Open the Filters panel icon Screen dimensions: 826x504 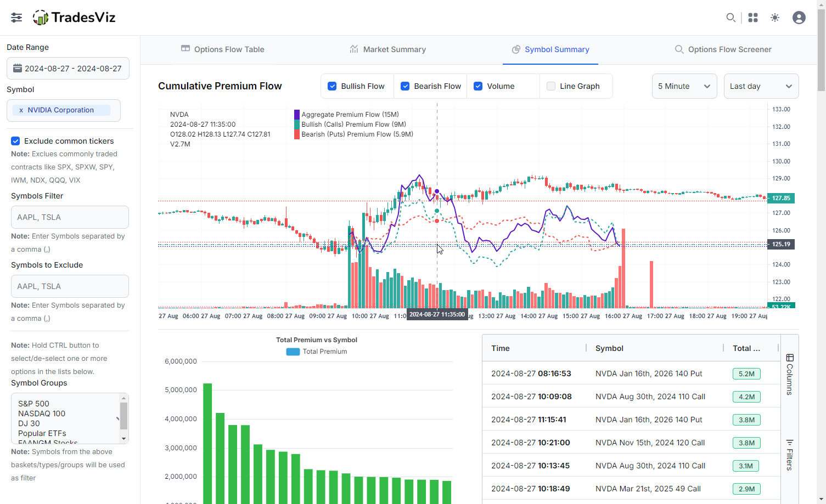pos(790,443)
